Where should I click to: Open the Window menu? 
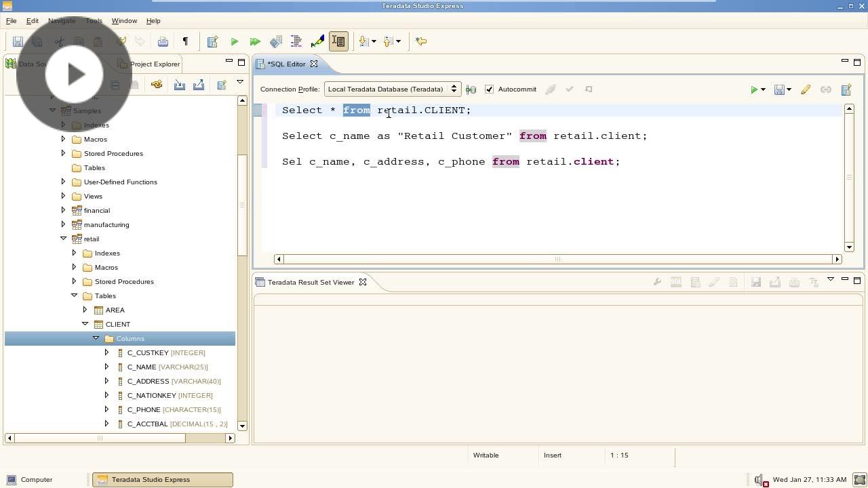click(124, 21)
